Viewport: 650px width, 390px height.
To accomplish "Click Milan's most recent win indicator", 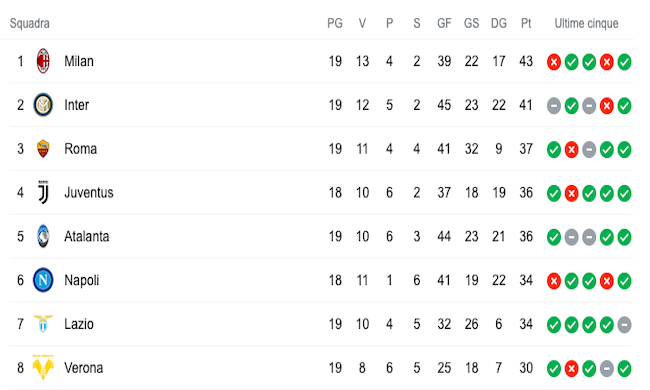I will [x=624, y=62].
